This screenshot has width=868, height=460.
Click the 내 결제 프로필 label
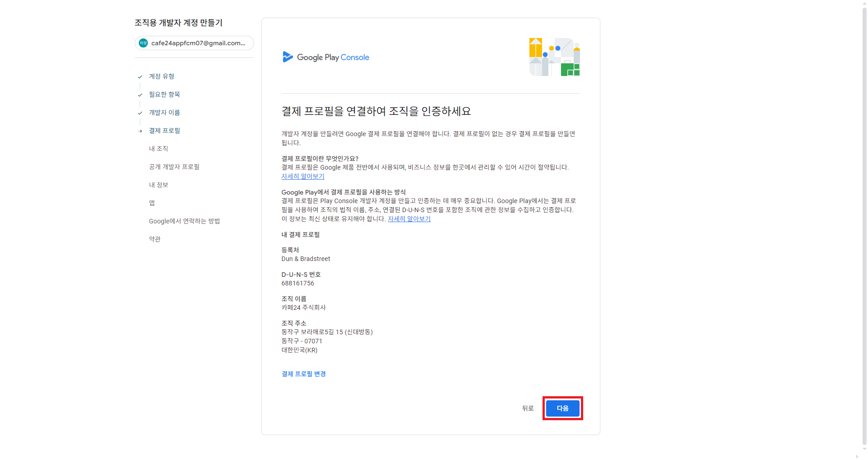300,234
